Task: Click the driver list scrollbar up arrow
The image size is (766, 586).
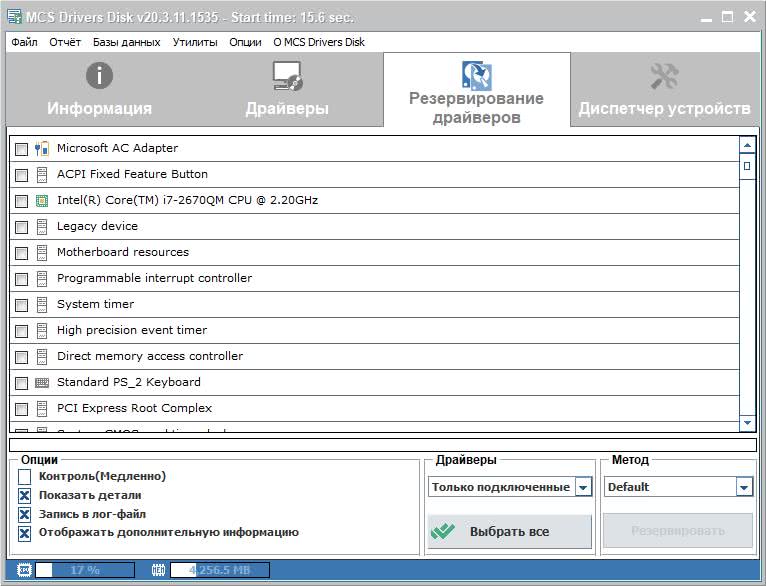Action: tap(747, 145)
